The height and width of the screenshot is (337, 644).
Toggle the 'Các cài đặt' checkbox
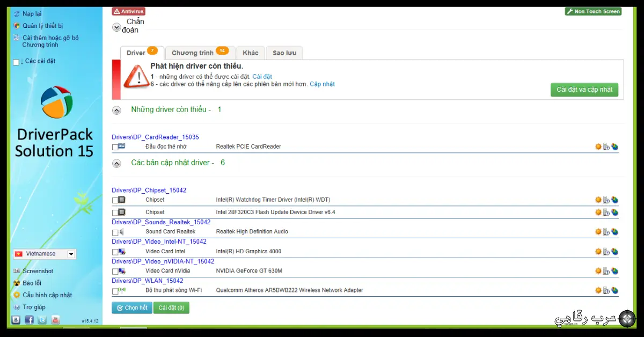pos(16,62)
